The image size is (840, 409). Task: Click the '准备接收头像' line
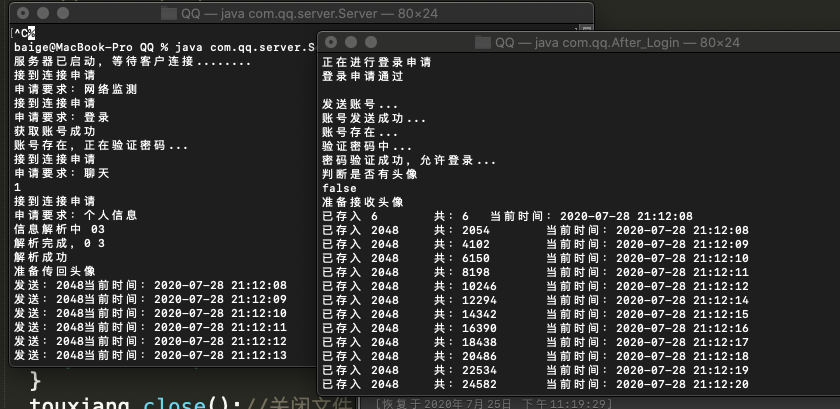tap(363, 202)
